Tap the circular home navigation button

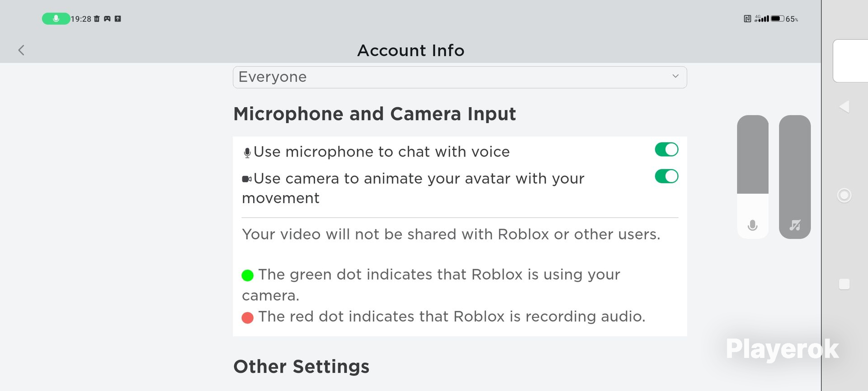click(x=844, y=195)
